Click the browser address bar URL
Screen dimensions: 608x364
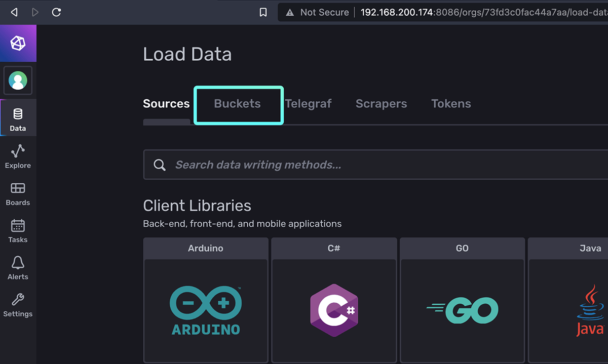click(x=484, y=12)
